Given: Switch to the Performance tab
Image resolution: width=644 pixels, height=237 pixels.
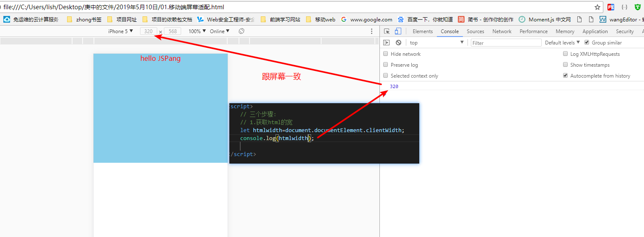Looking at the screenshot, I should [x=534, y=31].
